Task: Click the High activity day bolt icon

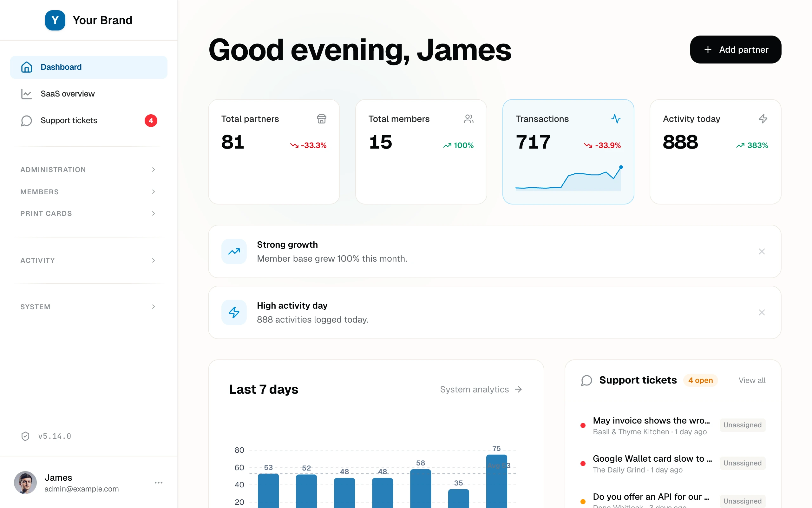Action: (x=234, y=312)
